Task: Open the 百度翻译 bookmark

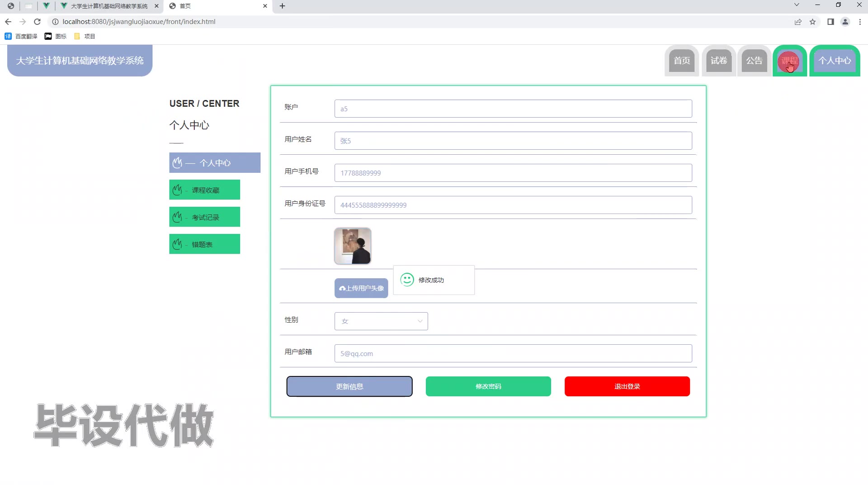Action: click(21, 36)
